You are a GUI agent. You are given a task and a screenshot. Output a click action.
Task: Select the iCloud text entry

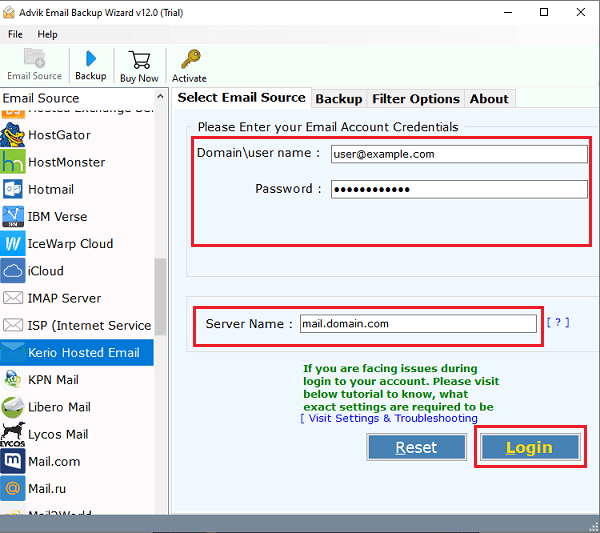pyautogui.click(x=46, y=271)
